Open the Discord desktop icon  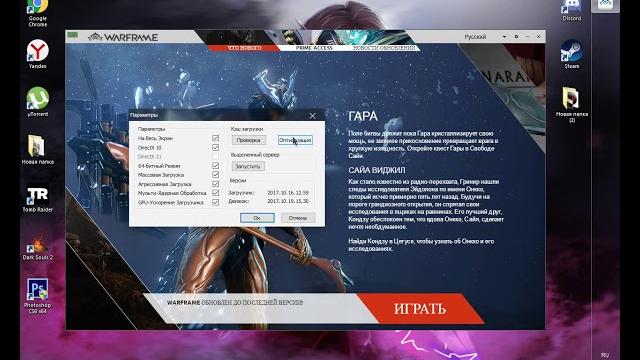571,10
